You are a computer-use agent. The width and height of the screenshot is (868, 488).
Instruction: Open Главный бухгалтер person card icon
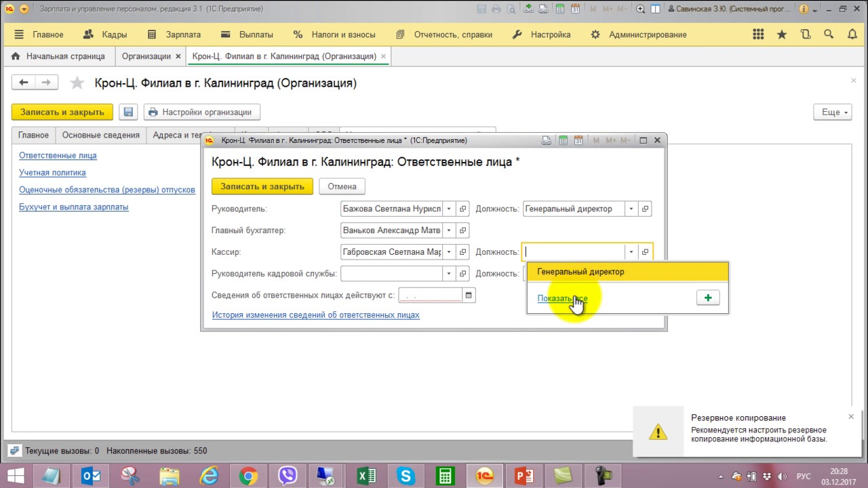point(463,230)
